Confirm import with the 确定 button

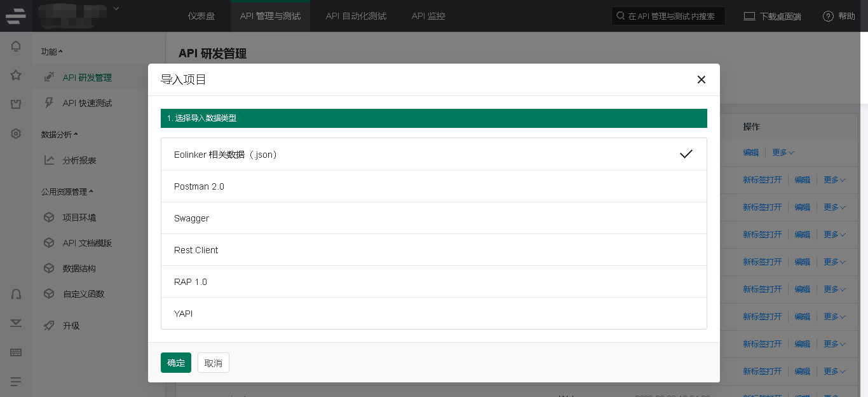[176, 363]
